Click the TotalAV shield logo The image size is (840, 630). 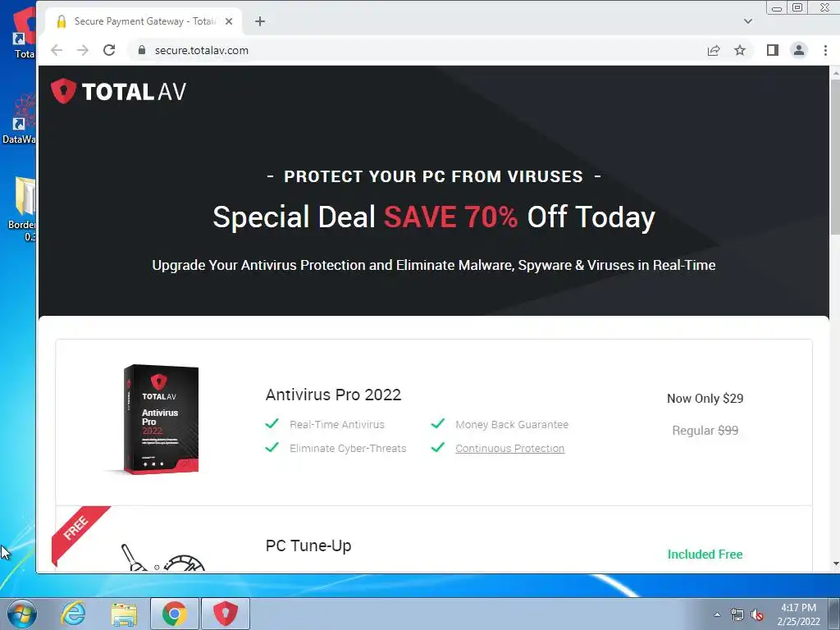[x=63, y=91]
